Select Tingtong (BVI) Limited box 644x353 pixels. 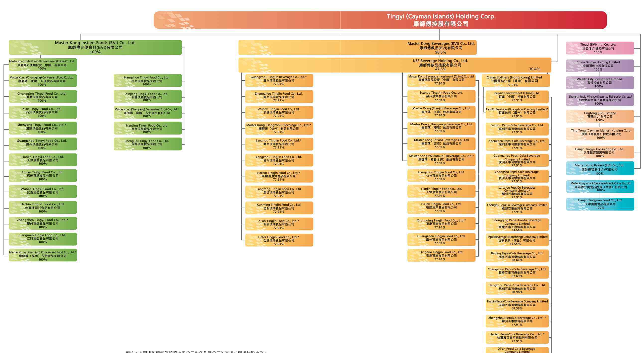click(600, 116)
